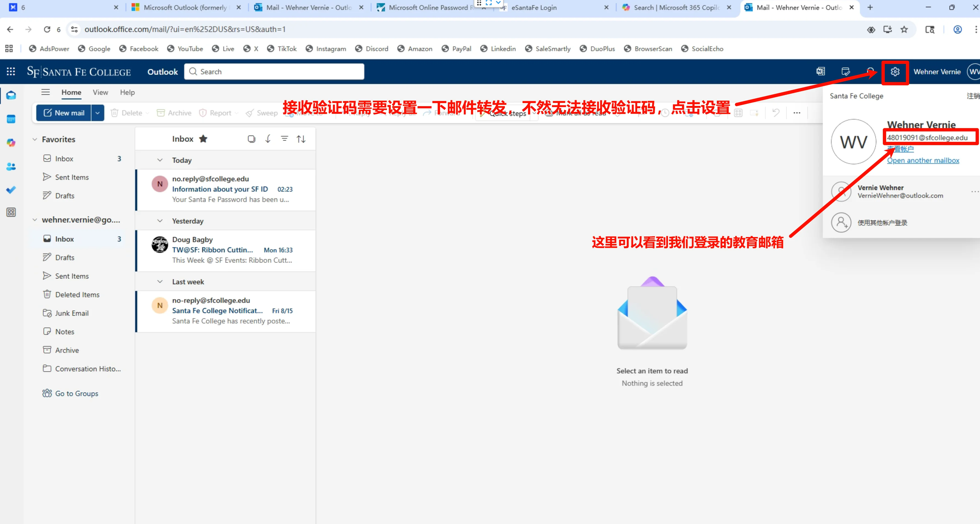Click the Delete trash toolbar button
The height and width of the screenshot is (524, 980).
126,113
